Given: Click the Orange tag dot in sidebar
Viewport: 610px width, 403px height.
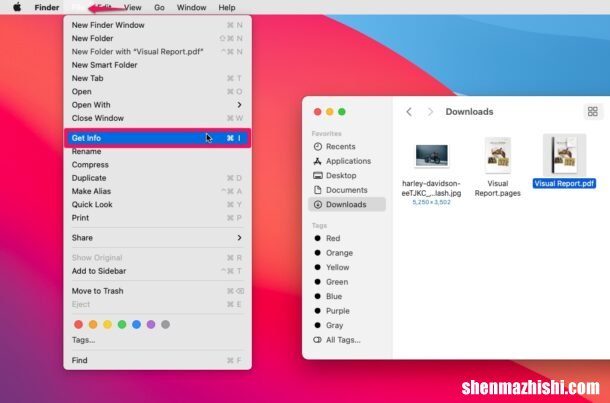Looking at the screenshot, I should (317, 253).
